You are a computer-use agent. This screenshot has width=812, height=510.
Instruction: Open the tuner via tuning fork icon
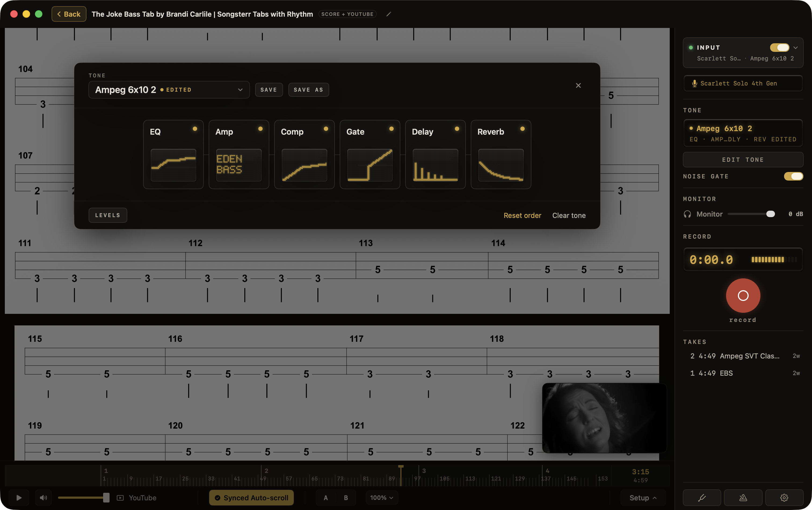point(702,498)
